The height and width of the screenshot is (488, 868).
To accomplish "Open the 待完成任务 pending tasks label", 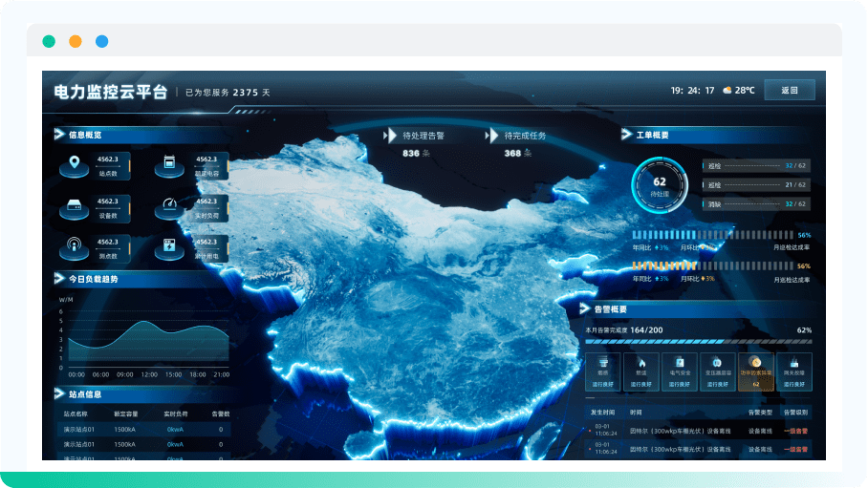I will 525,136.
